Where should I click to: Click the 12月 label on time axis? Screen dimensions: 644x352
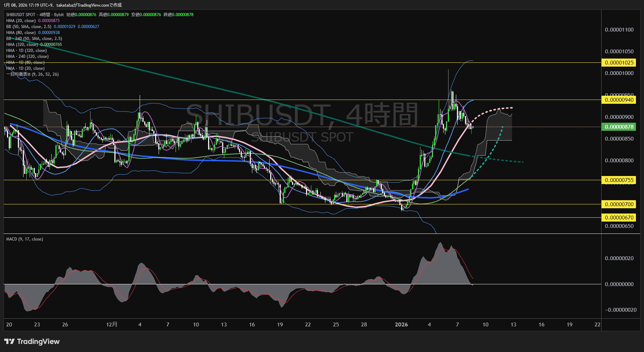tap(112, 325)
